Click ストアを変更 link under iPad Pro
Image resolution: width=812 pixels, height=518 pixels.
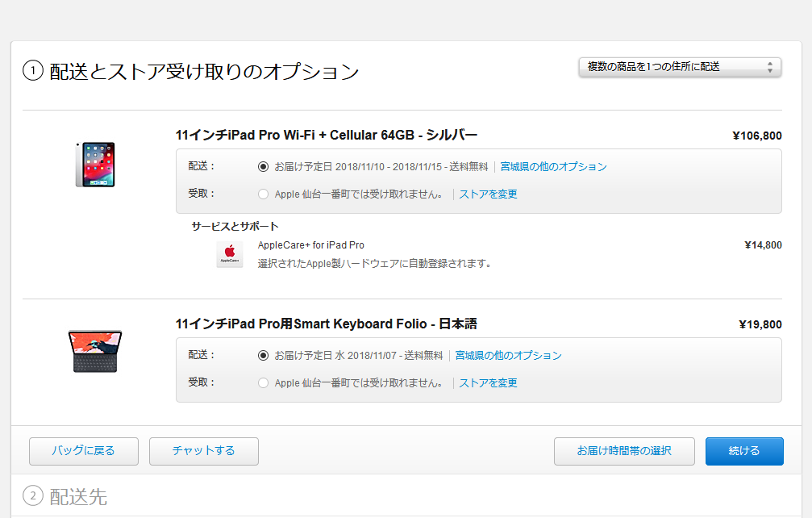(x=488, y=194)
